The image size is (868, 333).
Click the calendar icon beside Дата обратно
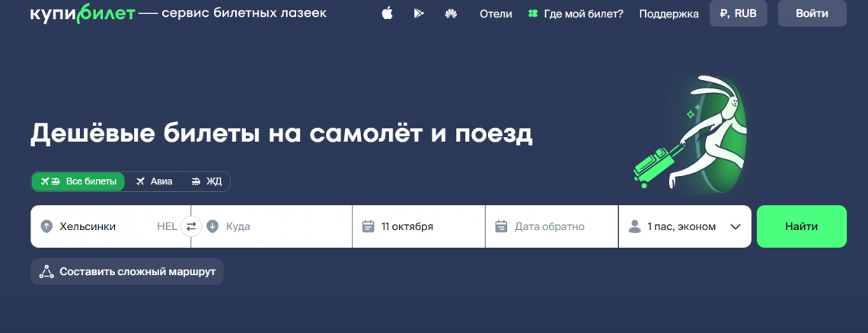click(x=501, y=226)
